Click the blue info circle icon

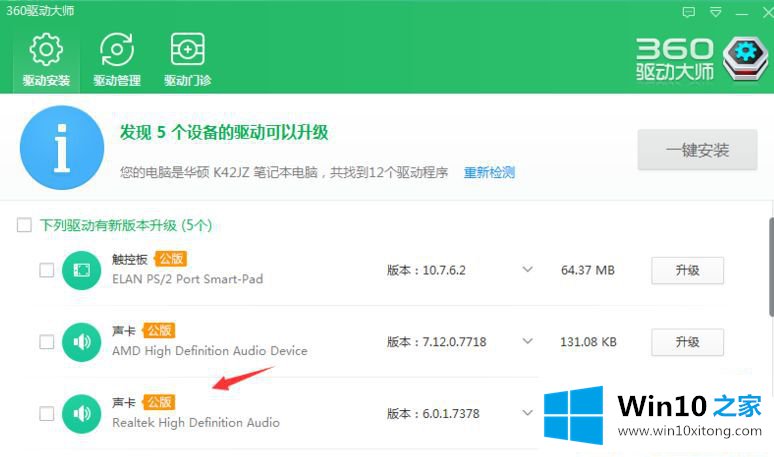click(x=61, y=148)
